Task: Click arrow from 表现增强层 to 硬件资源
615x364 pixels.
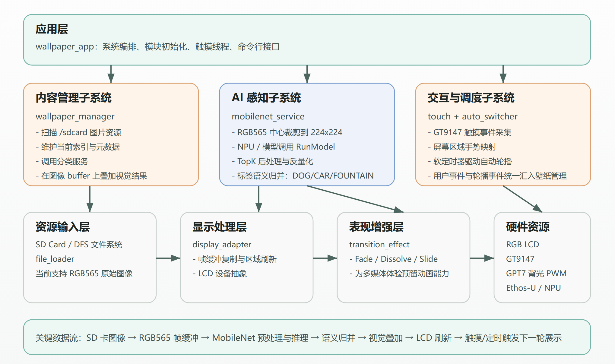Action: pos(482,258)
